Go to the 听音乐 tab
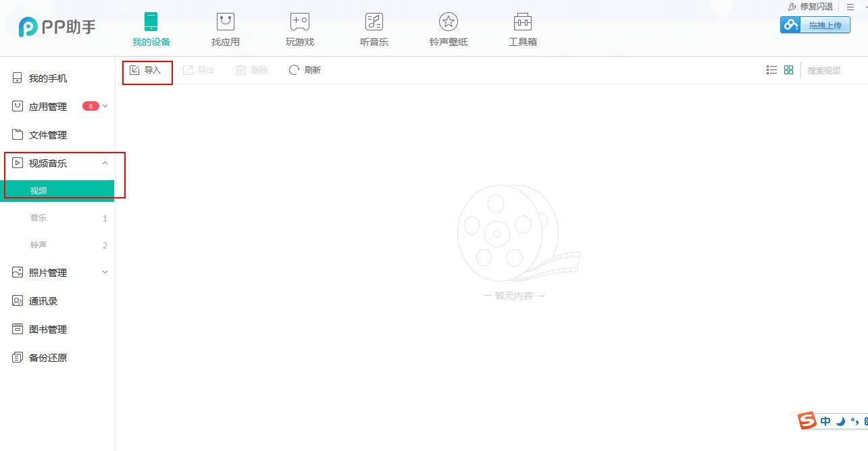 point(374,30)
